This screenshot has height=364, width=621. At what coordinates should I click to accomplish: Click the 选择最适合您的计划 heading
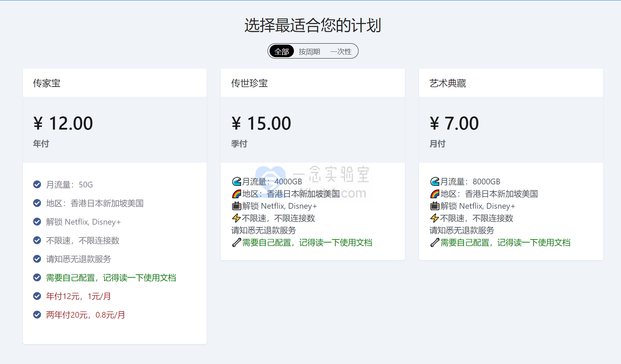[x=313, y=25]
